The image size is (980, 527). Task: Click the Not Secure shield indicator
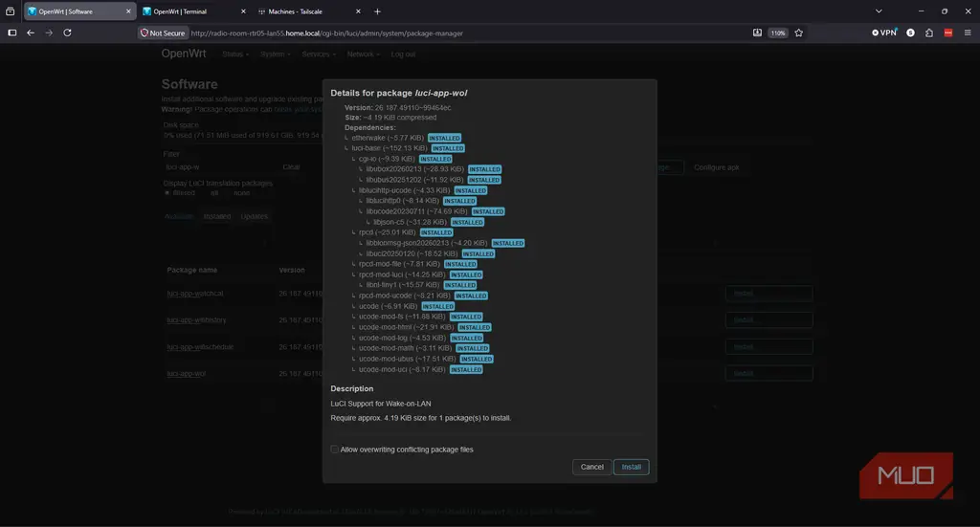tap(163, 33)
